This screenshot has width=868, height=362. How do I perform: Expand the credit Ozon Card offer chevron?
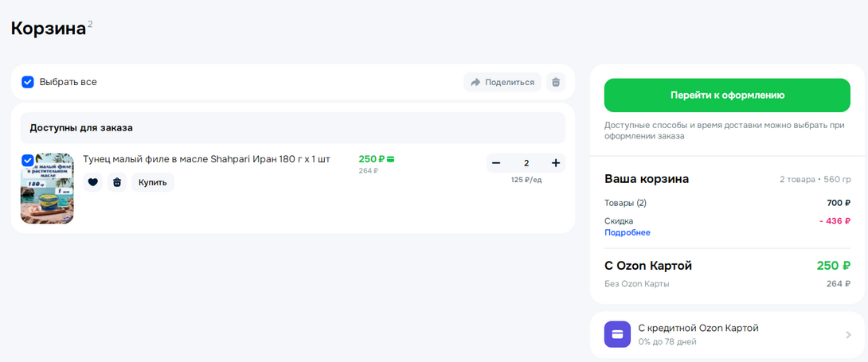pyautogui.click(x=848, y=335)
